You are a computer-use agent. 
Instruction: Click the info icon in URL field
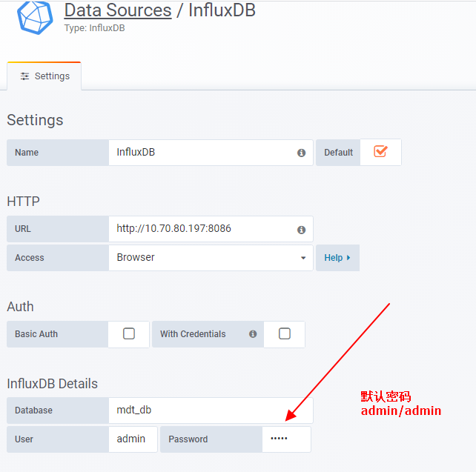[301, 230]
